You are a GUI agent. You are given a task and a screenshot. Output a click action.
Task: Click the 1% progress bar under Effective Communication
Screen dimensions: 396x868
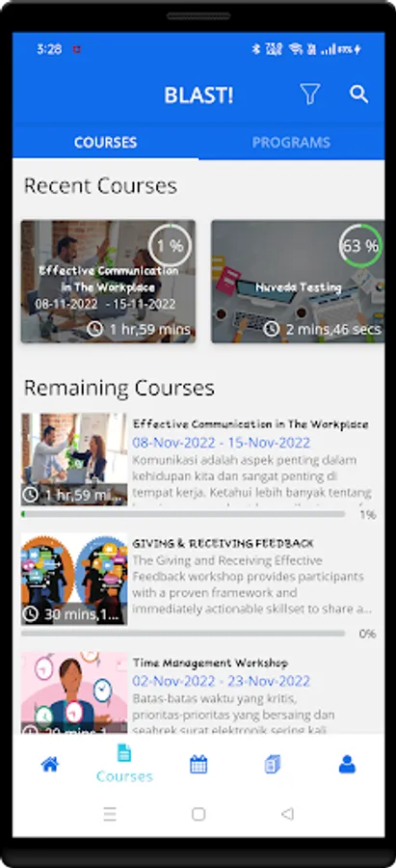183,514
